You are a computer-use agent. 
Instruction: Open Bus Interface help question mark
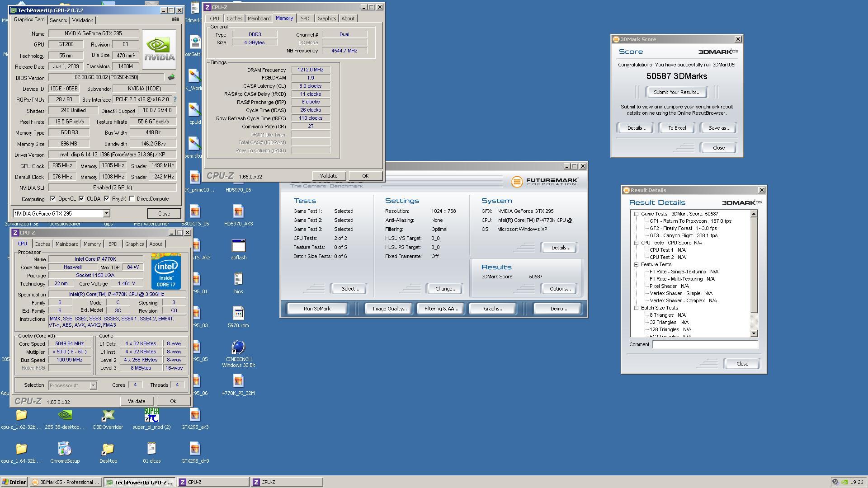[x=175, y=99]
